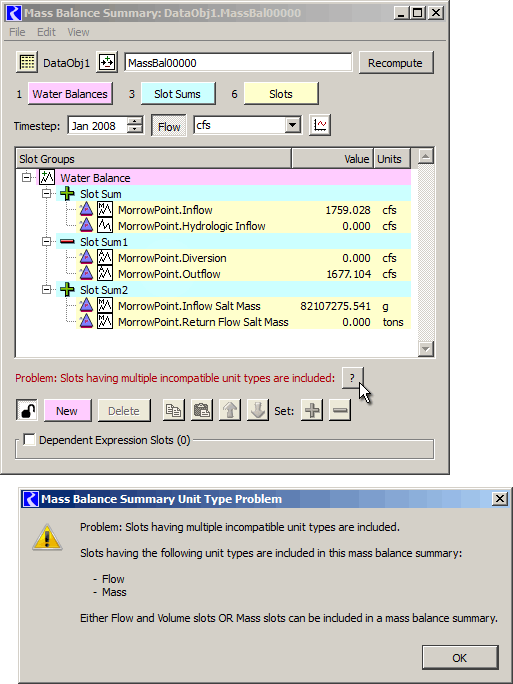This screenshot has height=684, width=513.
Task: Click the pink Water Balances color button
Action: 70,94
